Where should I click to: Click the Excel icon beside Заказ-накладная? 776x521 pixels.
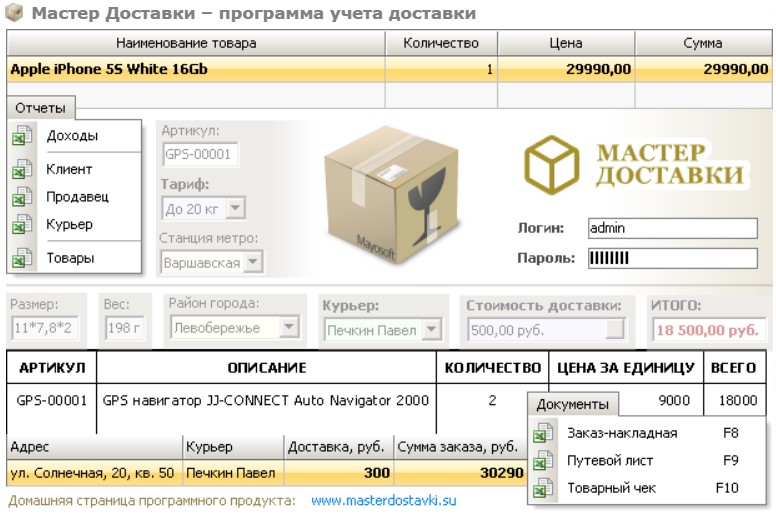coord(543,433)
